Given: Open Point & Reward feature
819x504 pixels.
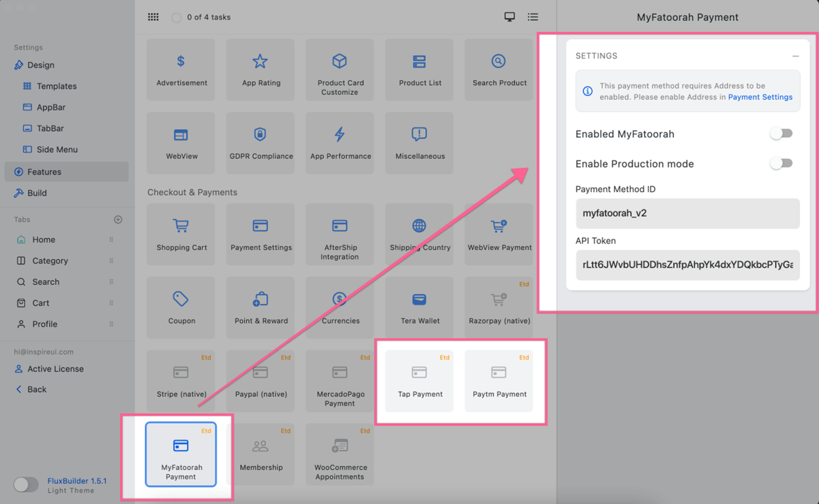Looking at the screenshot, I should click(x=261, y=308).
